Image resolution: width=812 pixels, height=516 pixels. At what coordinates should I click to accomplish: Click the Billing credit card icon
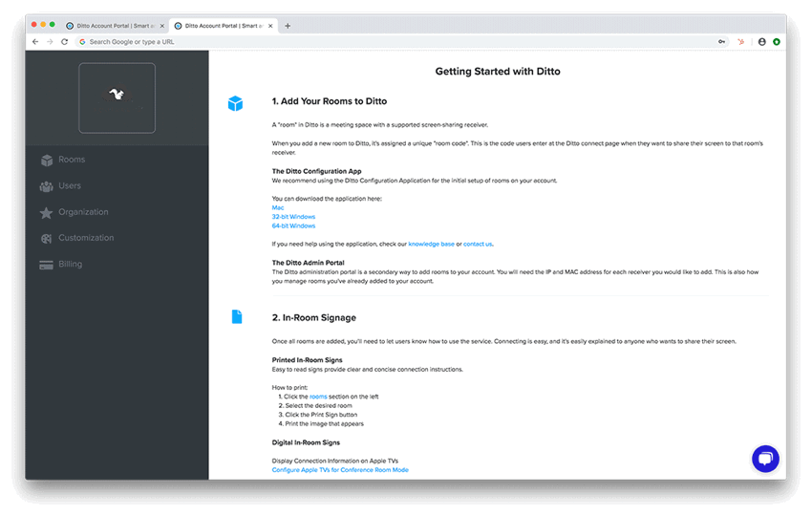pos(46,265)
